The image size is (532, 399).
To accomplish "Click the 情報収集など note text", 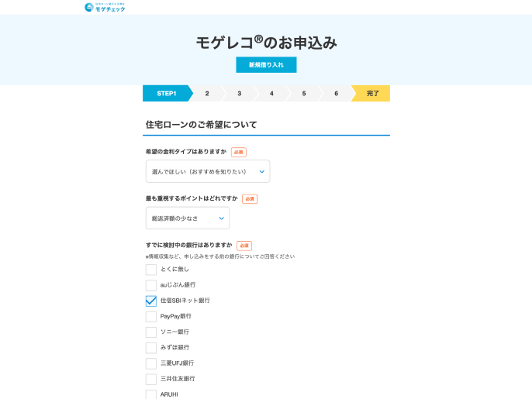I will click(220, 256).
